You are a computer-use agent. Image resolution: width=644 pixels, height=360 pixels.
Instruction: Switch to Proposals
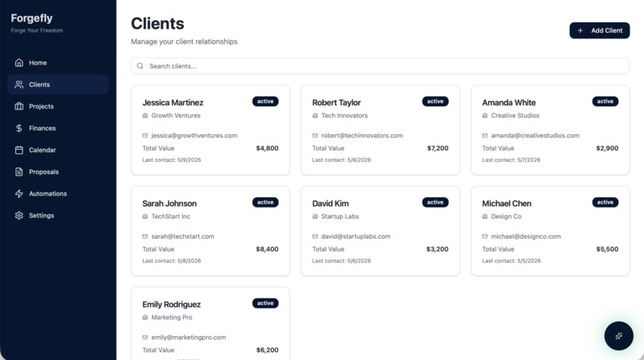[58, 172]
